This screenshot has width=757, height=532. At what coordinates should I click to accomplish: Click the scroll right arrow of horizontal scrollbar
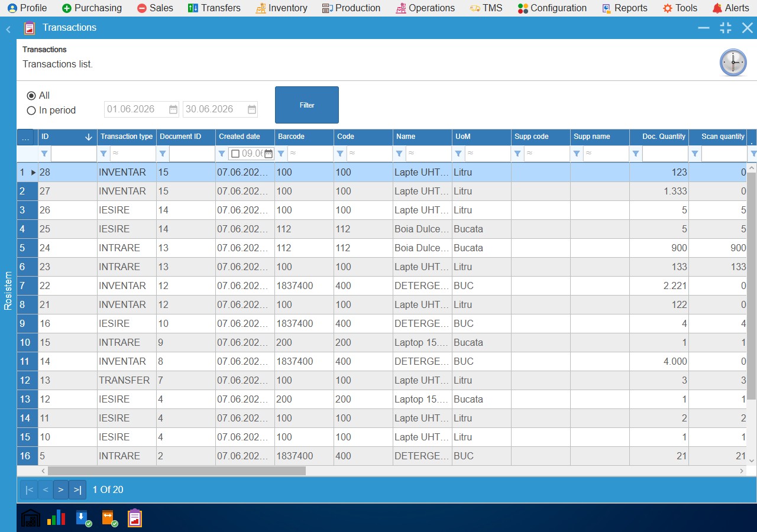coord(742,471)
